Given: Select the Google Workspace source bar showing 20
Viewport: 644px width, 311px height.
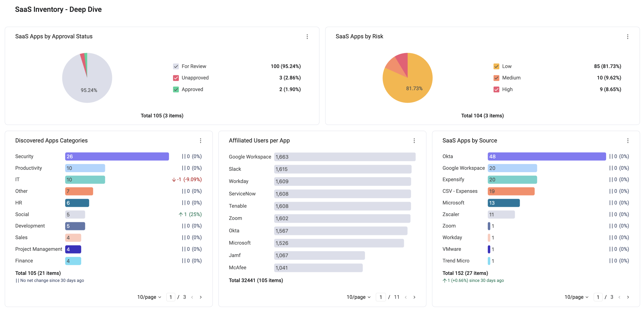Looking at the screenshot, I should pos(512,168).
